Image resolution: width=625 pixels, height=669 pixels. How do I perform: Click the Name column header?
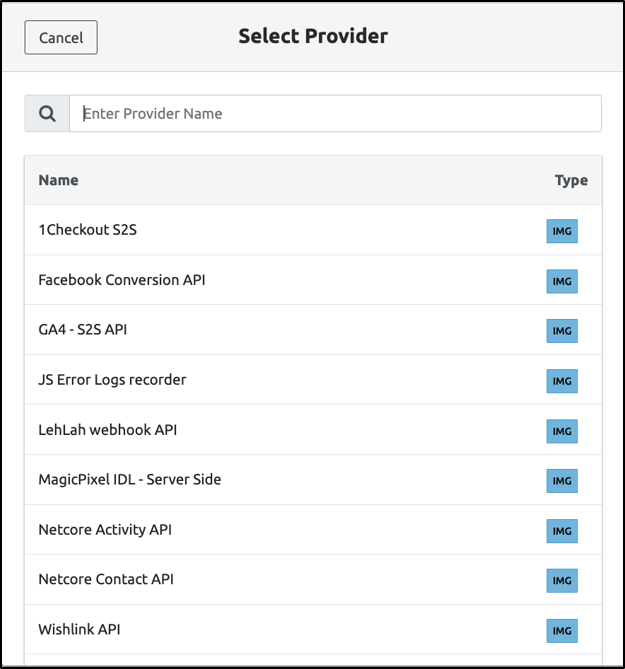coord(58,180)
